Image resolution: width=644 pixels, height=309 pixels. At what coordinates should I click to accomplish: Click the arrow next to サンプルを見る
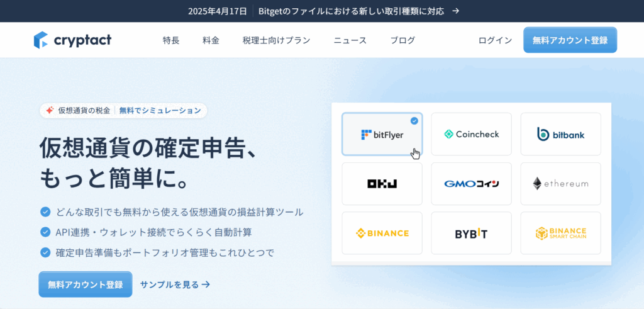click(206, 284)
